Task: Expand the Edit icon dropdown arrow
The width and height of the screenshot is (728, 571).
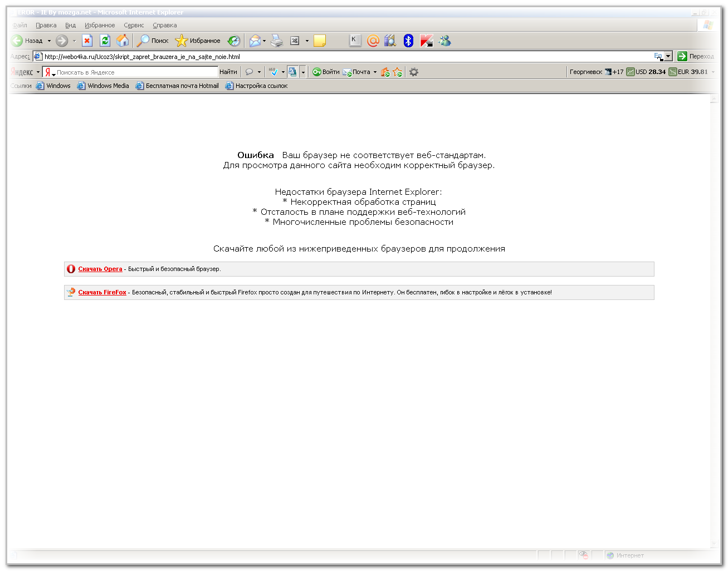Action: click(x=307, y=41)
